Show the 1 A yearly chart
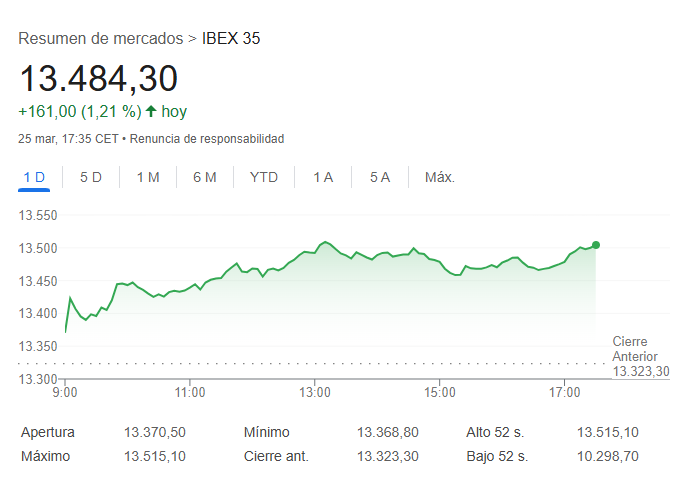This screenshot has width=686, height=479. pos(323,177)
